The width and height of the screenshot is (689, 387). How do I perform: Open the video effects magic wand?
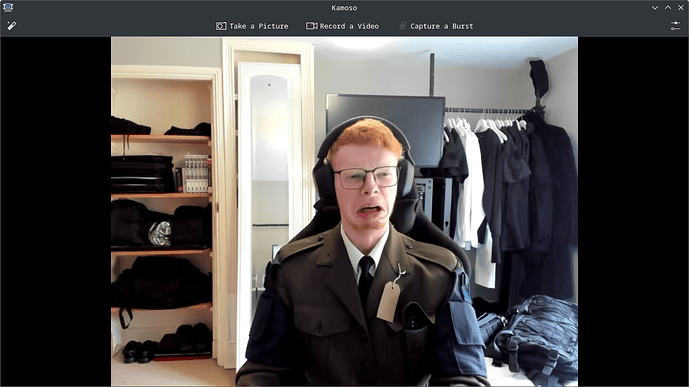coord(12,26)
